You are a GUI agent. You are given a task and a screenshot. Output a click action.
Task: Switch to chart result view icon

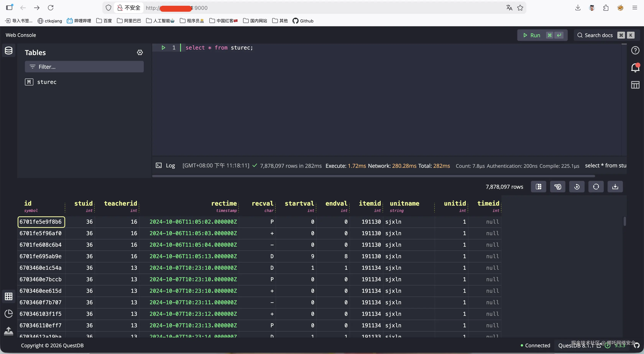pos(9,314)
